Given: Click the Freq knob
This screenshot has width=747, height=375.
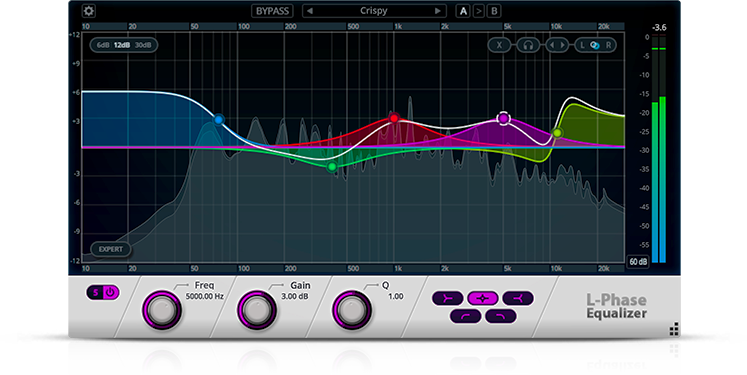Looking at the screenshot, I should pyautogui.click(x=162, y=310).
